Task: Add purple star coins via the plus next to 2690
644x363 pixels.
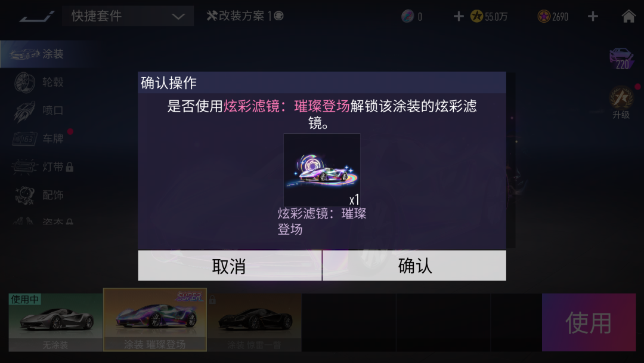Action: click(593, 17)
